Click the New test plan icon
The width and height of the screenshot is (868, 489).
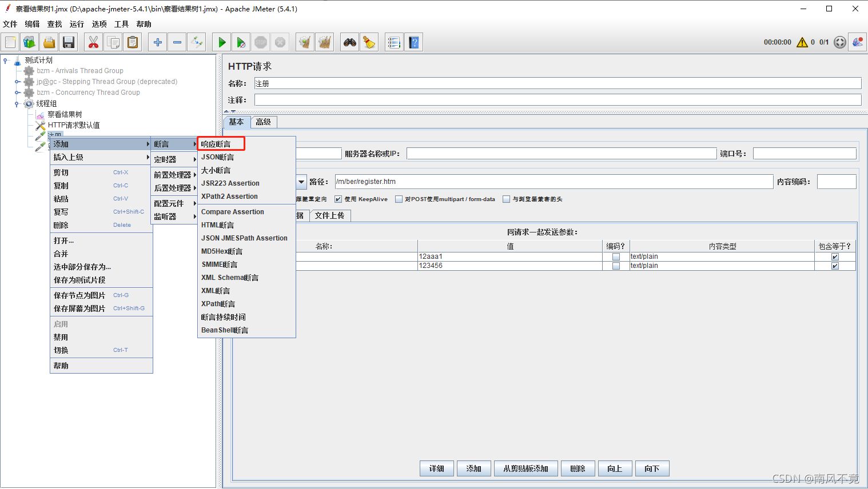pos(10,42)
